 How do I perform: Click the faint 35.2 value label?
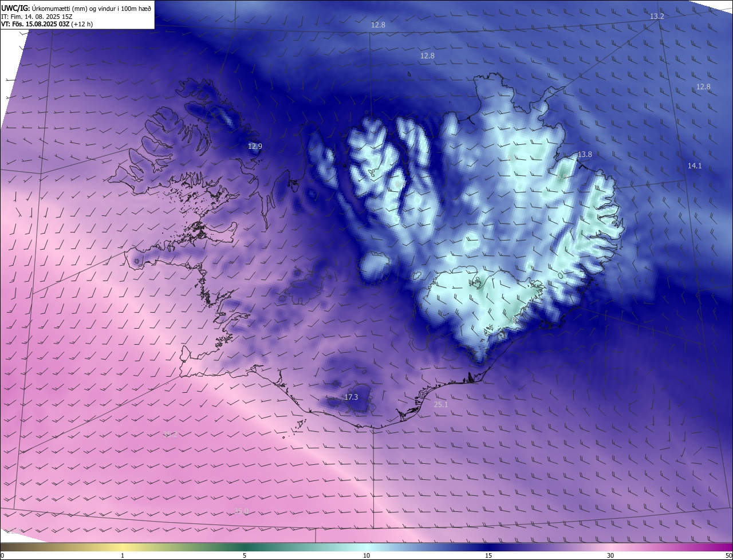coord(170,435)
